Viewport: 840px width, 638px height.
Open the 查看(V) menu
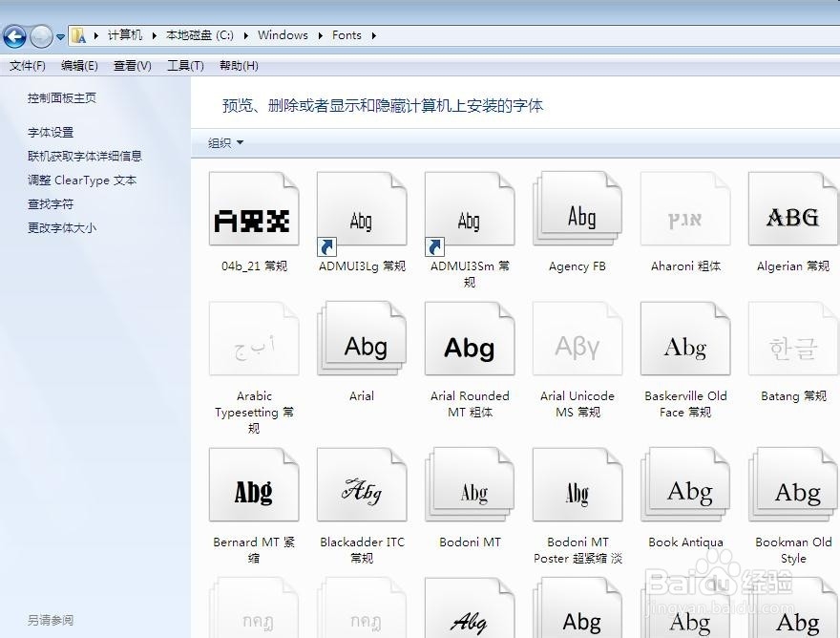coord(133,65)
